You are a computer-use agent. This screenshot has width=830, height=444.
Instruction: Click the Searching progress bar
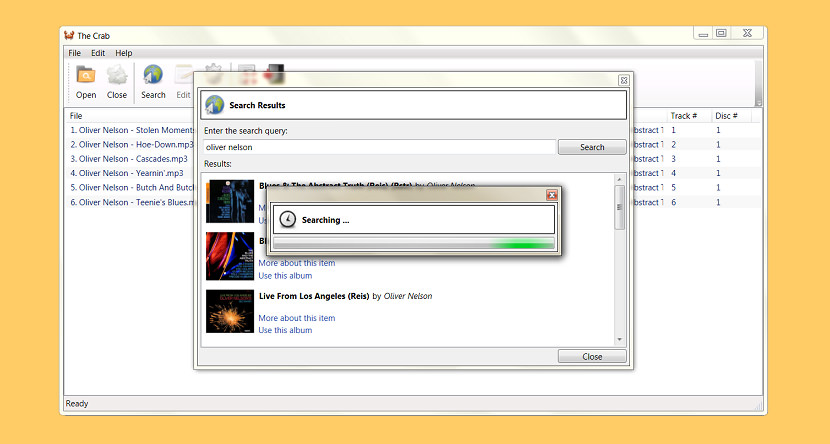[413, 243]
